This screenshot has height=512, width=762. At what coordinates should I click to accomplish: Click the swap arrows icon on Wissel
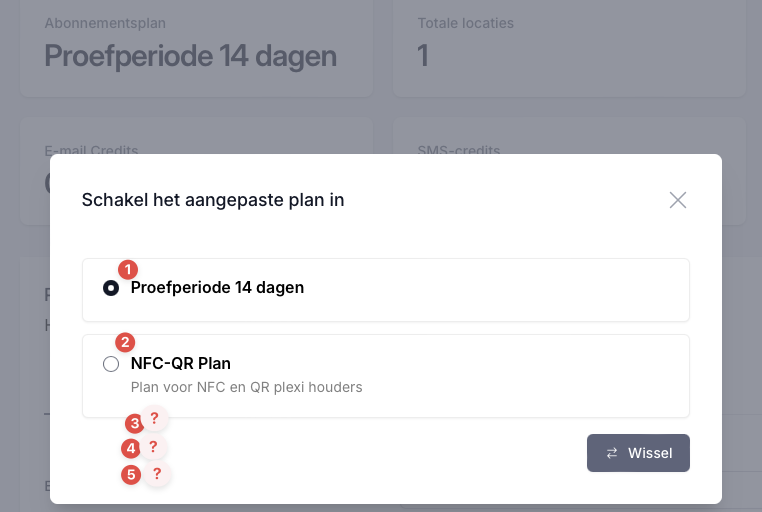612,453
